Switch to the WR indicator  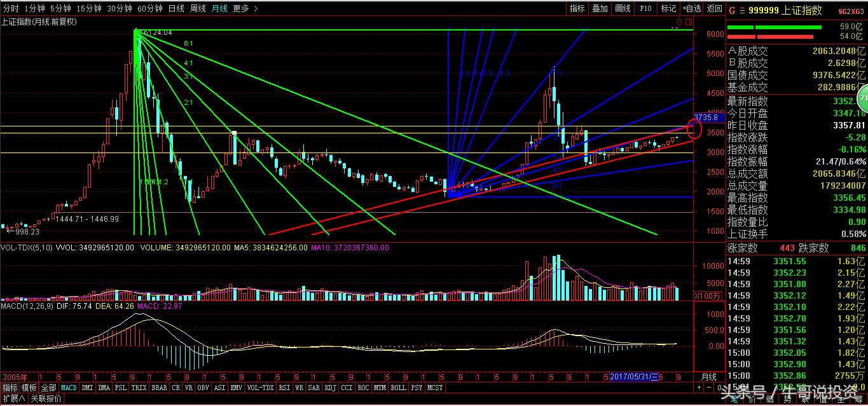tap(299, 388)
